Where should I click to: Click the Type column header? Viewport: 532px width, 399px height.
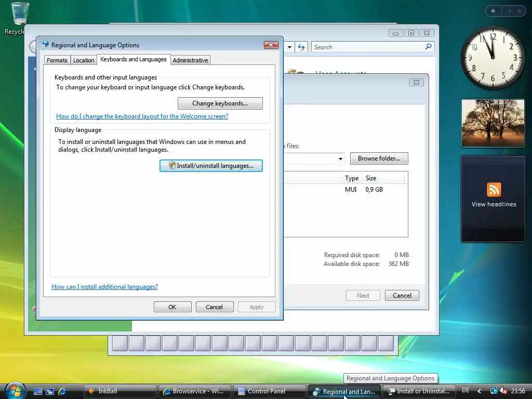coord(352,178)
